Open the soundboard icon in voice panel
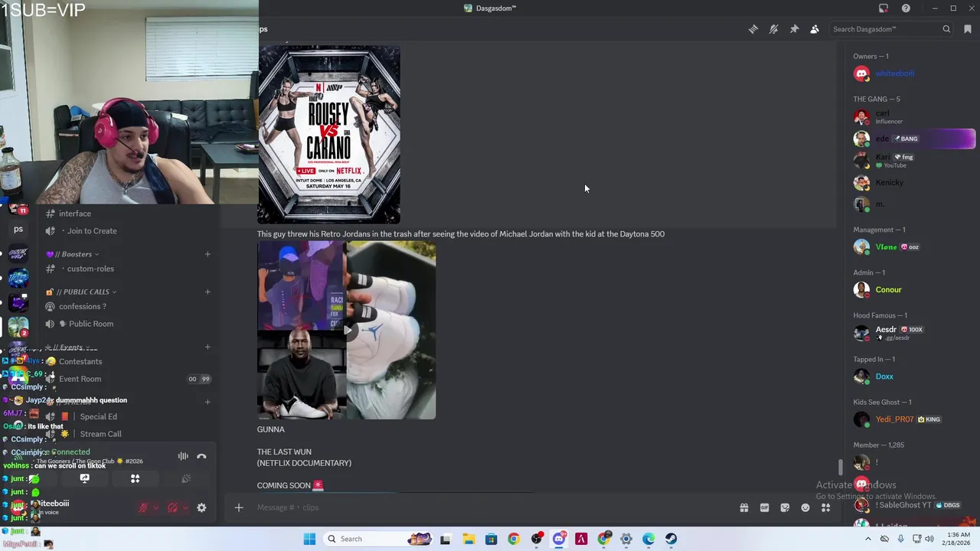The height and width of the screenshot is (551, 980). (186, 478)
